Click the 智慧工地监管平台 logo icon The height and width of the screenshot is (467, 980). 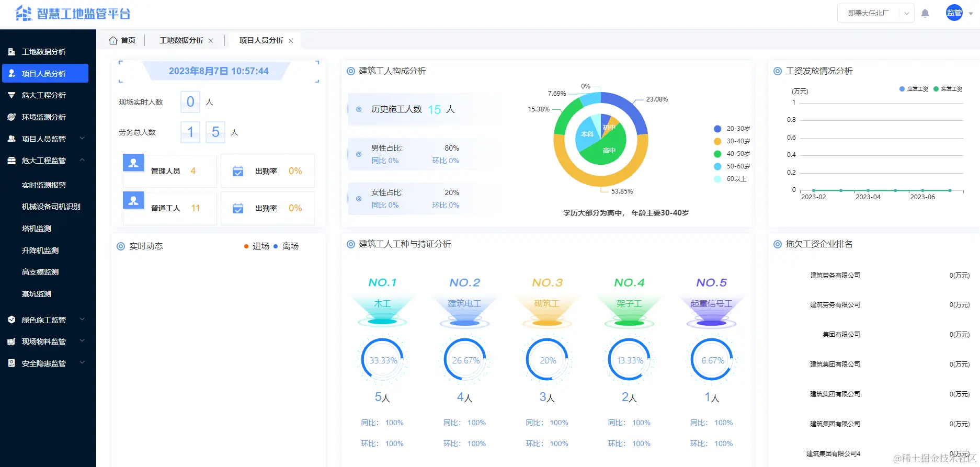click(24, 13)
